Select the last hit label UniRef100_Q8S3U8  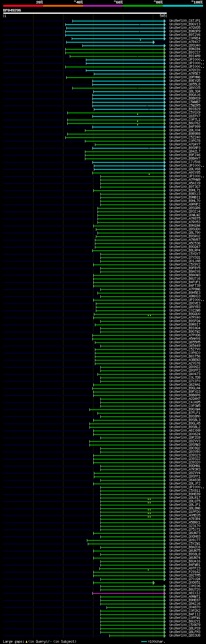[185, 636]
